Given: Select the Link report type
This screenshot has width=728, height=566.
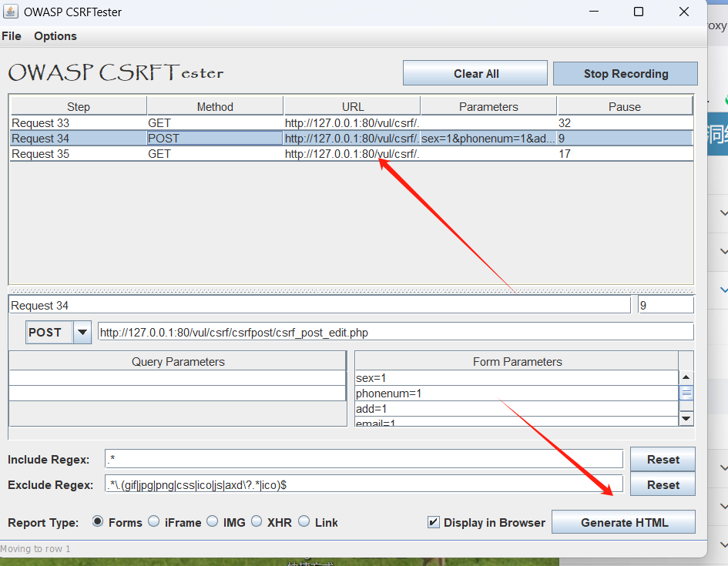Looking at the screenshot, I should 304,521.
